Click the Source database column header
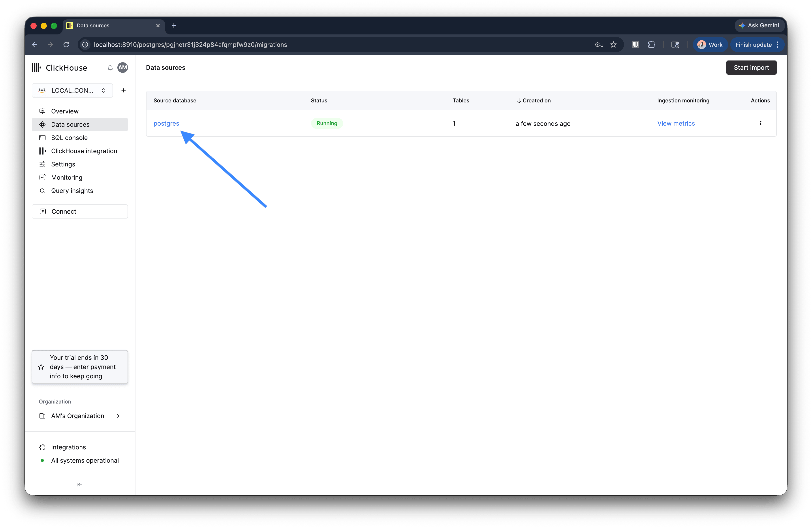This screenshot has height=528, width=812. [x=175, y=101]
